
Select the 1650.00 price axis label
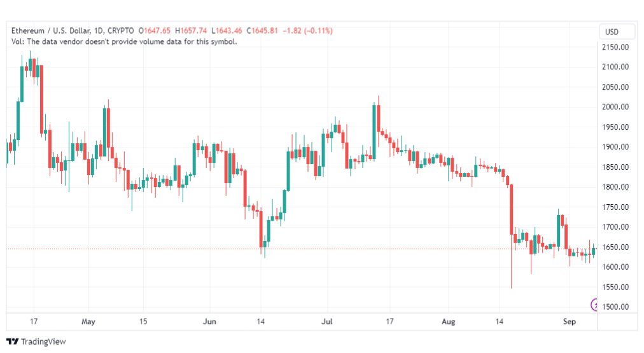615,247
